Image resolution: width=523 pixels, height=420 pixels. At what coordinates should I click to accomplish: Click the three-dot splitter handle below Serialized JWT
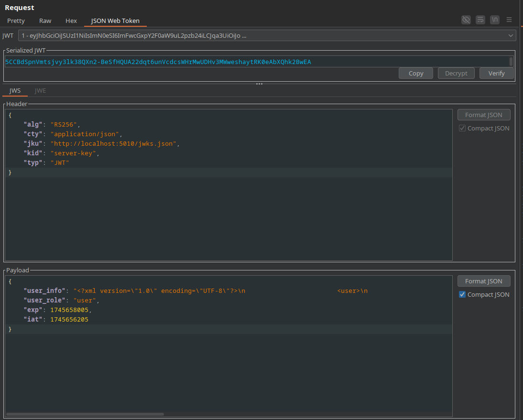click(x=259, y=84)
